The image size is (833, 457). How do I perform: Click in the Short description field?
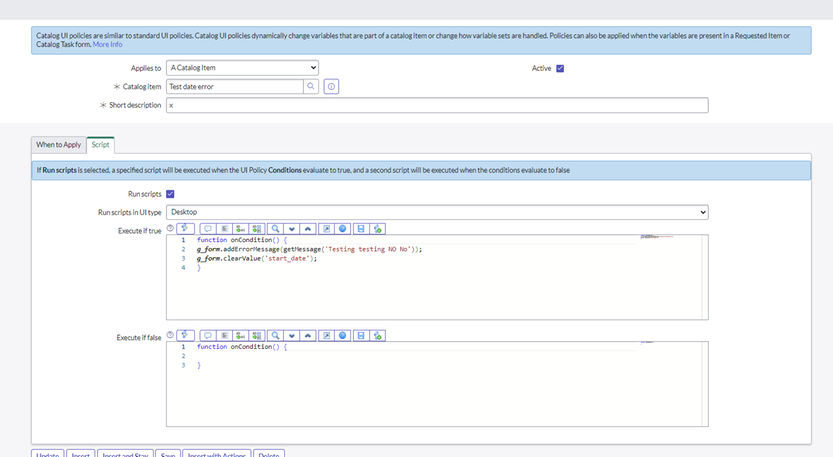tap(437, 105)
